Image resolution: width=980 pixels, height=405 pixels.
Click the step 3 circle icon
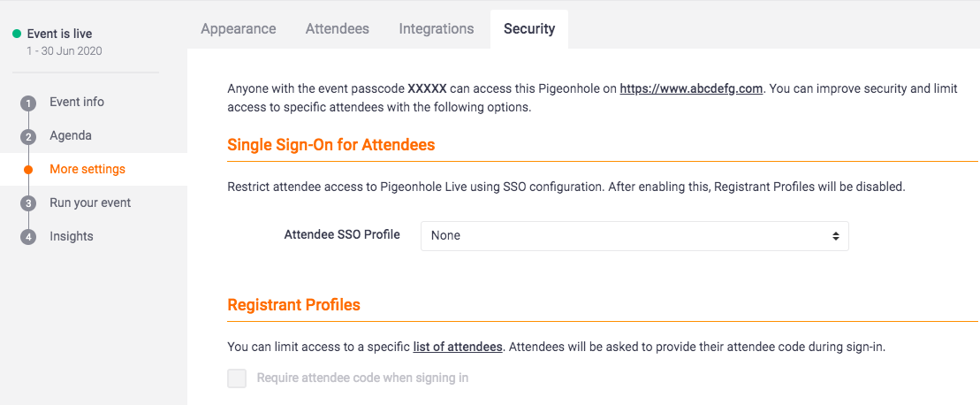(28, 203)
